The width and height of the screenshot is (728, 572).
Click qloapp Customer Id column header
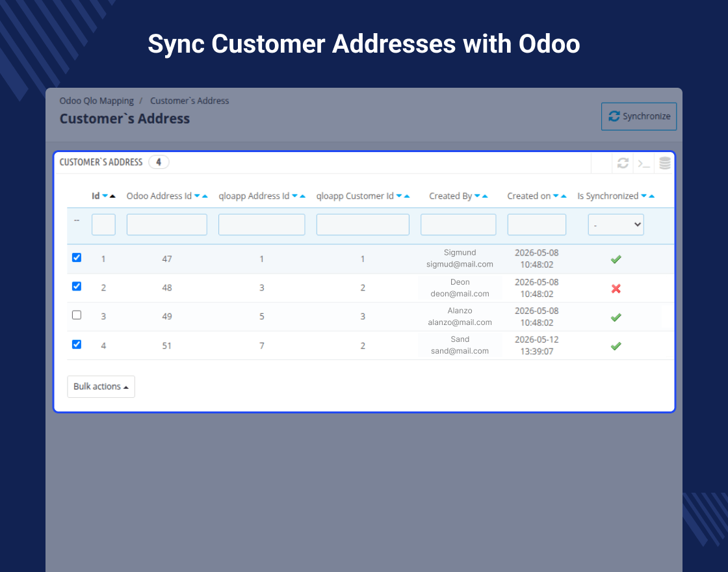click(355, 196)
